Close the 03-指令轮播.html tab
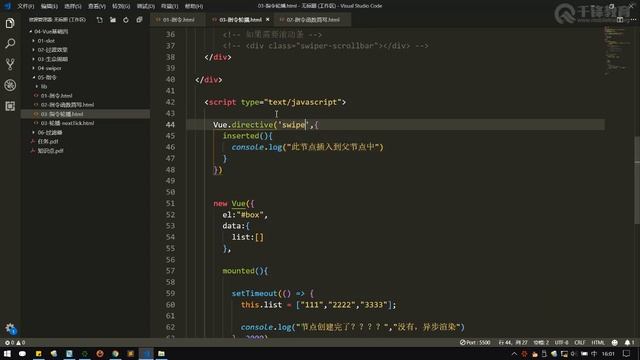The width and height of the screenshot is (640, 360). 268,20
